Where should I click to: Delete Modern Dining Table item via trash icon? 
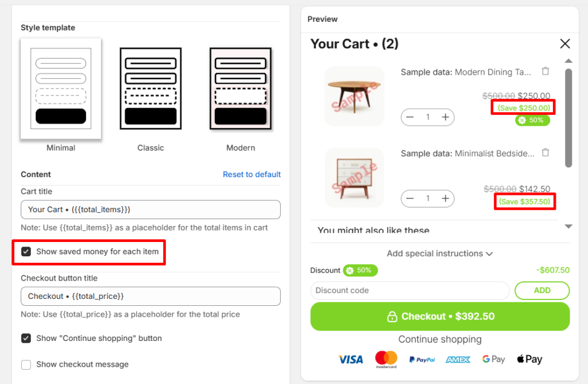click(x=546, y=71)
